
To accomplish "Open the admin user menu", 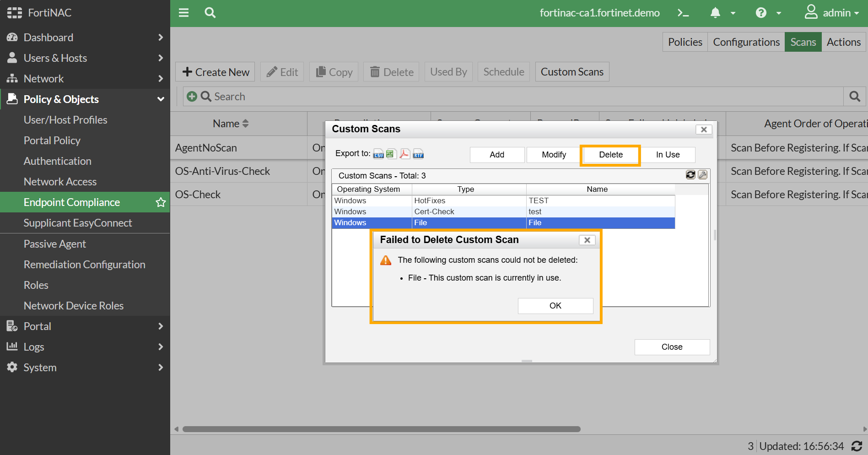I will tap(831, 13).
